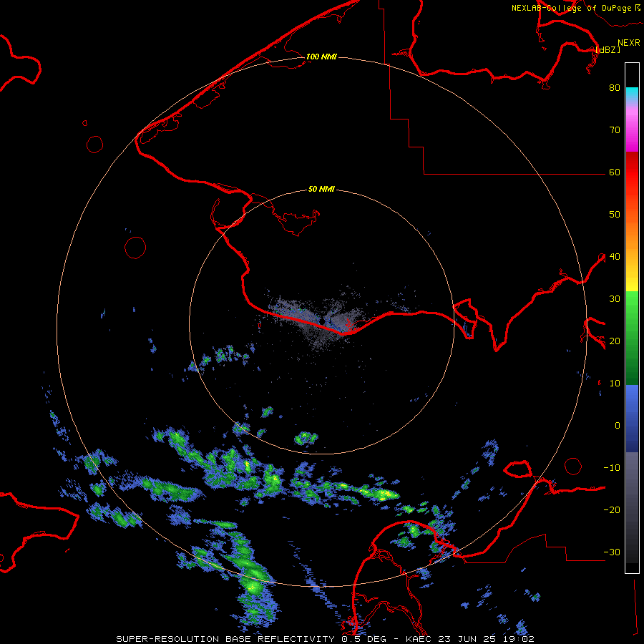Click the 50 value on the color scale
Image resolution: width=644 pixels, height=644 pixels.
(615, 215)
